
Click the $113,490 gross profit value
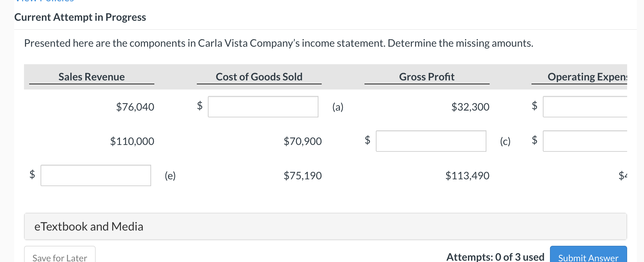coord(467,176)
